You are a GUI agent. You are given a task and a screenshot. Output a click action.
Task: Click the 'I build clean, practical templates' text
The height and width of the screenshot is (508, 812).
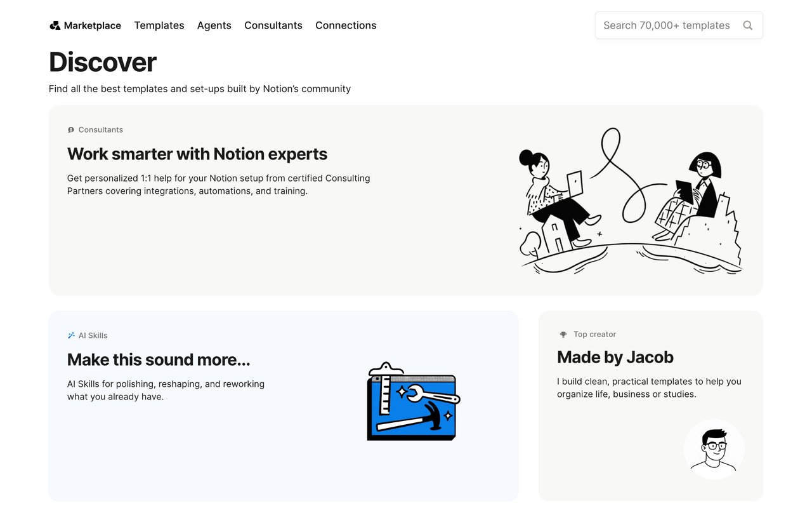tap(649, 388)
